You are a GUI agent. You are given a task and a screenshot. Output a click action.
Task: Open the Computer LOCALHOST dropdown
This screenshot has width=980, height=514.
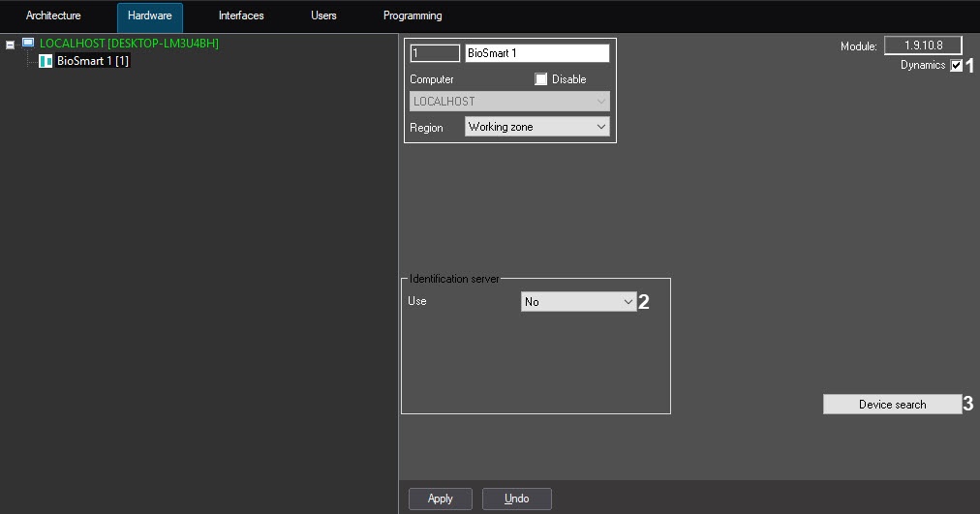click(509, 102)
